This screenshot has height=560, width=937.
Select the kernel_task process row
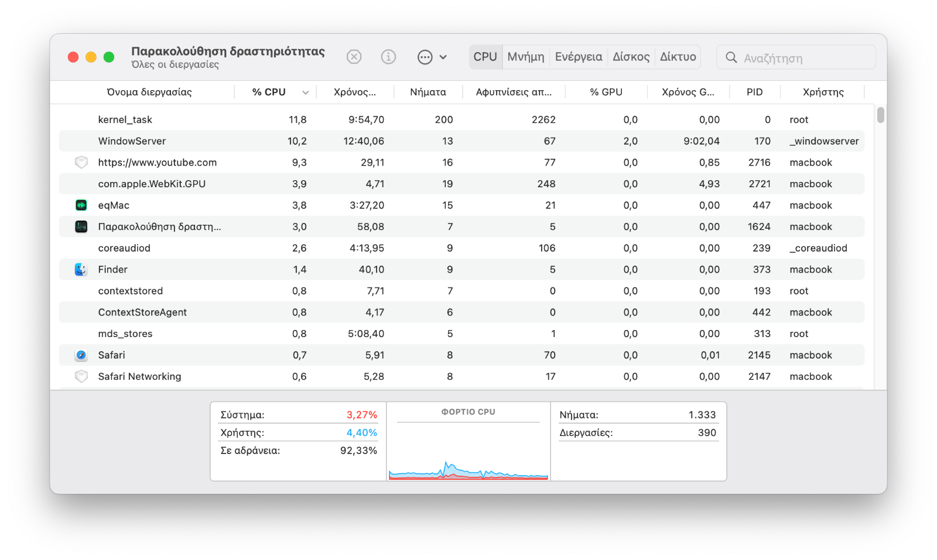(x=461, y=119)
